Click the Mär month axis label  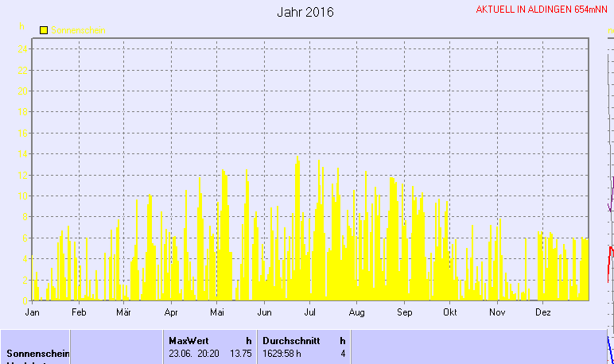point(123,313)
